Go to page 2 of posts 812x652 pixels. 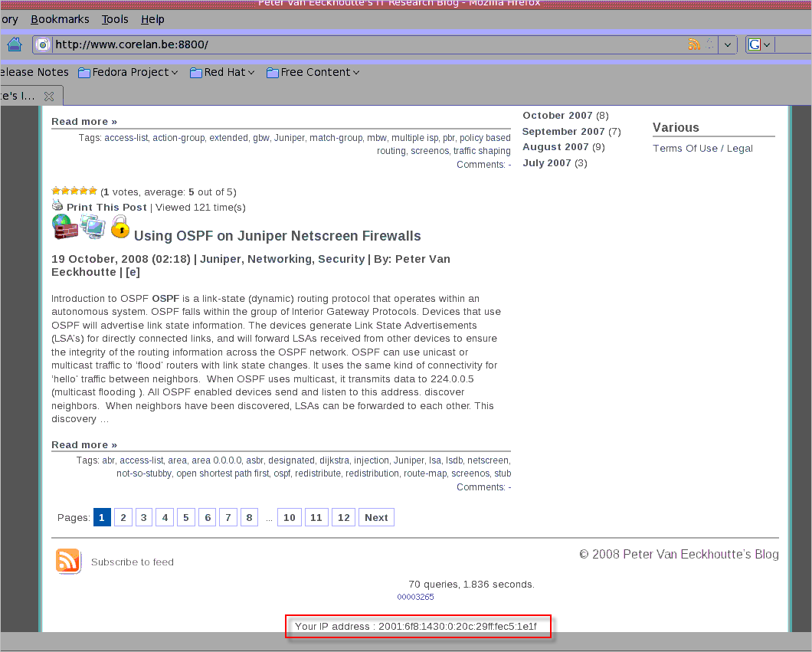tap(123, 518)
